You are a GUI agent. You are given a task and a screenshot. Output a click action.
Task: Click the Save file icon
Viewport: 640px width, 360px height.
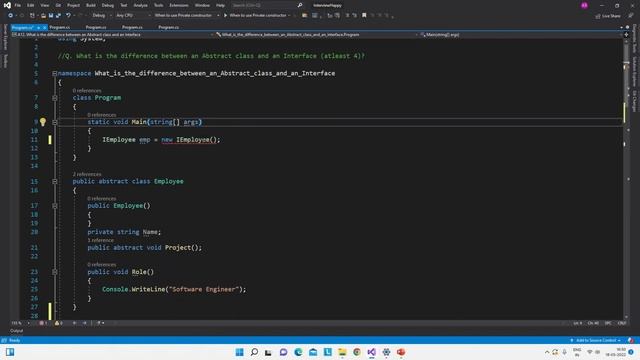tap(51, 16)
